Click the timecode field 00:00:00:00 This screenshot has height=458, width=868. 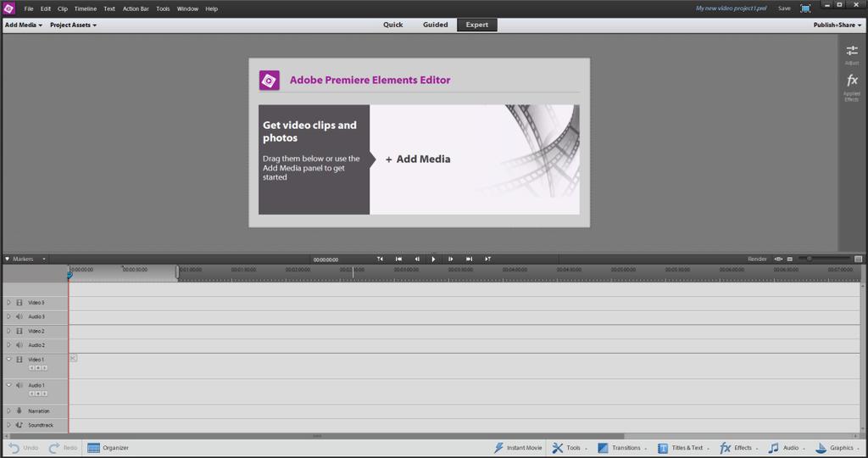pos(325,260)
